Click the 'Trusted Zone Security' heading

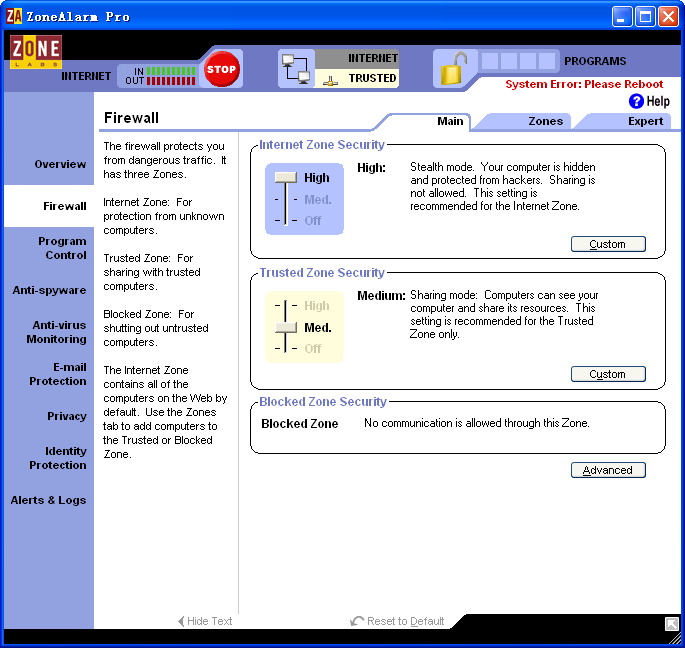(322, 273)
